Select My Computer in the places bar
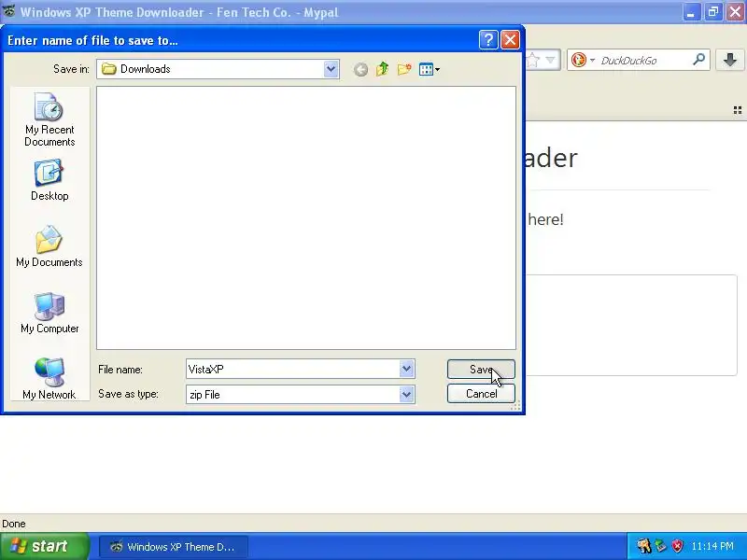 tap(49, 313)
